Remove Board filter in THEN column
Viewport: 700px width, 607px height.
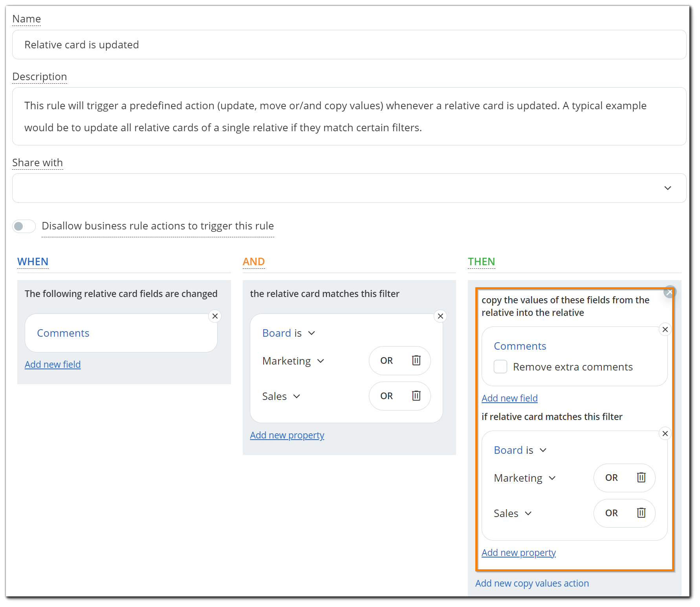coord(665,433)
